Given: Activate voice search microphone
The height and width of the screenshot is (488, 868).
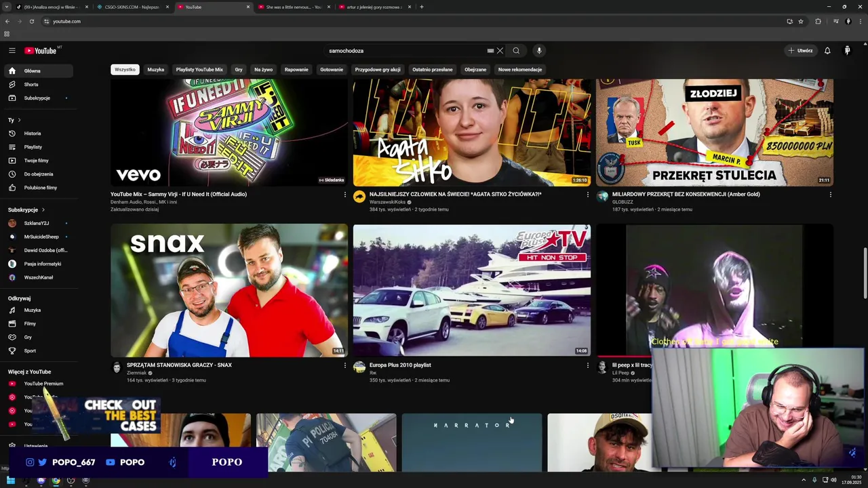Looking at the screenshot, I should click(539, 51).
